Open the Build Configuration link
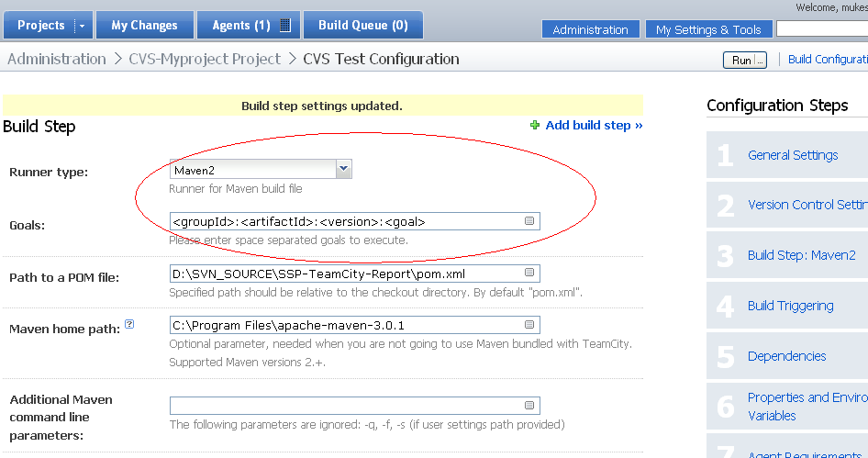868x458 pixels. [x=829, y=60]
